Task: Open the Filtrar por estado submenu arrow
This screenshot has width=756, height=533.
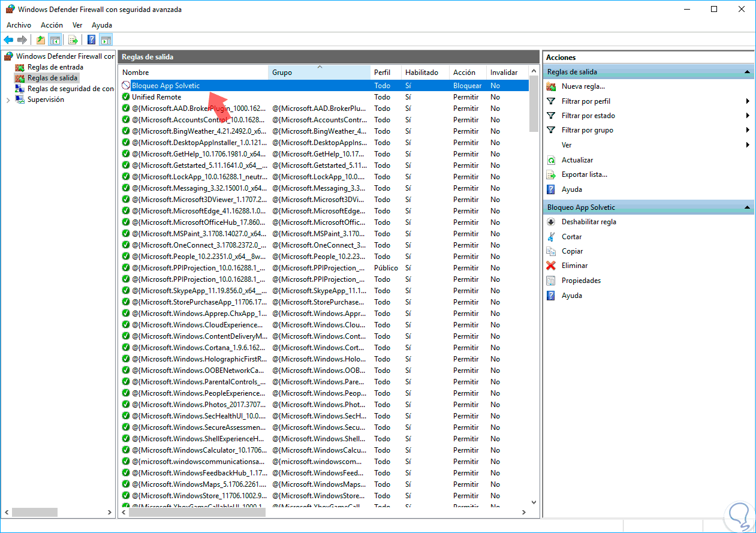Action: coord(748,116)
